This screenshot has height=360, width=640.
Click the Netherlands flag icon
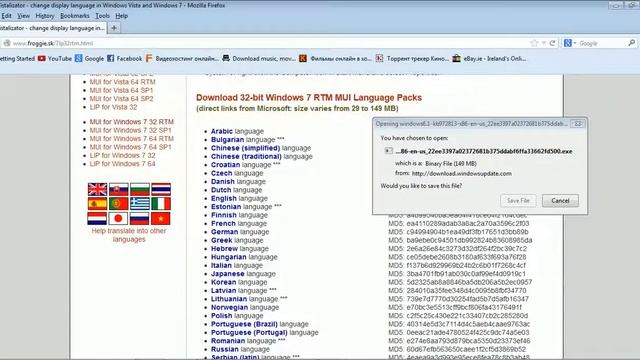click(x=97, y=218)
